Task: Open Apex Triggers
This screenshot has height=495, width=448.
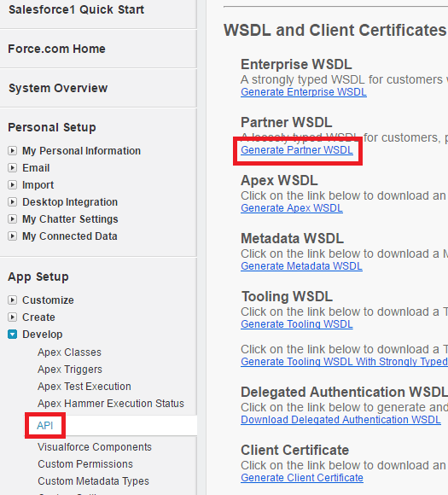Action: pyautogui.click(x=70, y=370)
